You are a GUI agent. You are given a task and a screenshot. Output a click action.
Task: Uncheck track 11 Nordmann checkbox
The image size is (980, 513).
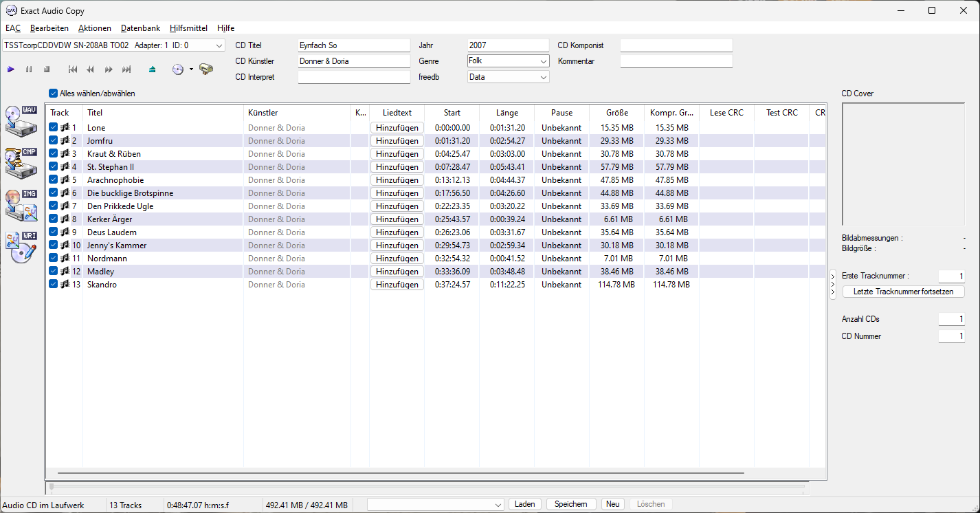pyautogui.click(x=54, y=259)
